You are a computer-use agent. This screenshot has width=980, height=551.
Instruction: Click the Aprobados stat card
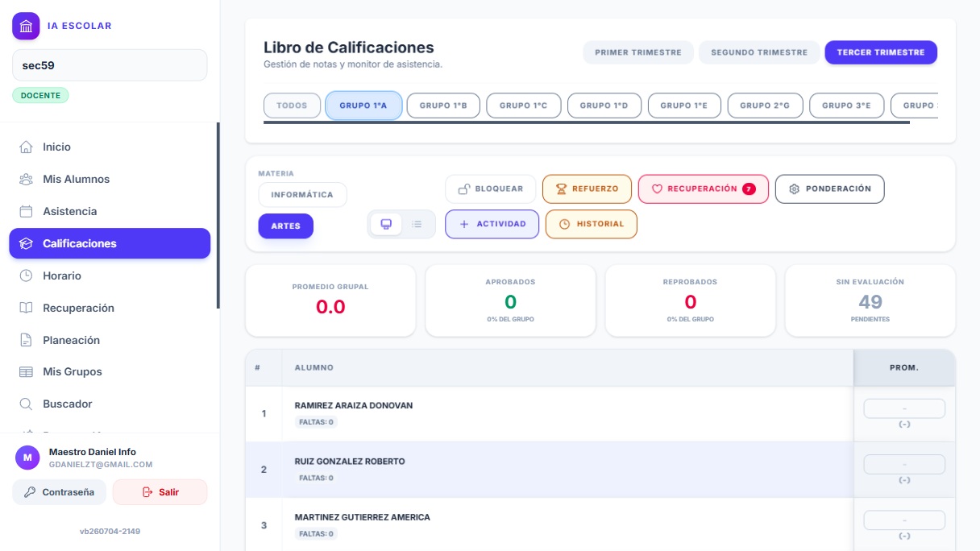point(510,300)
